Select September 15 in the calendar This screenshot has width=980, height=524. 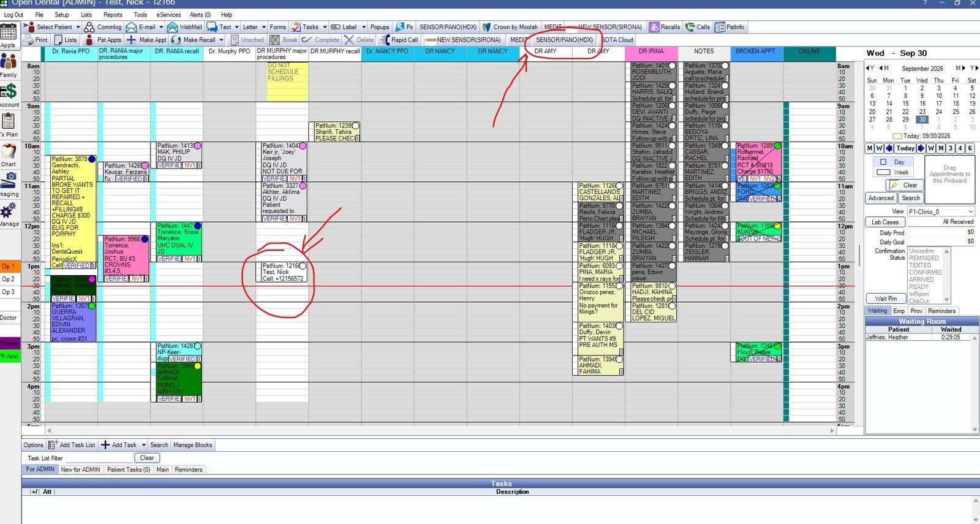905,104
